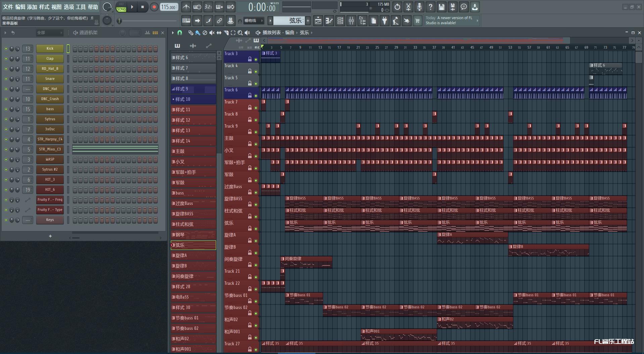Open channel rack graph editor icon
Viewport: 644px width, 354px height.
147,33
